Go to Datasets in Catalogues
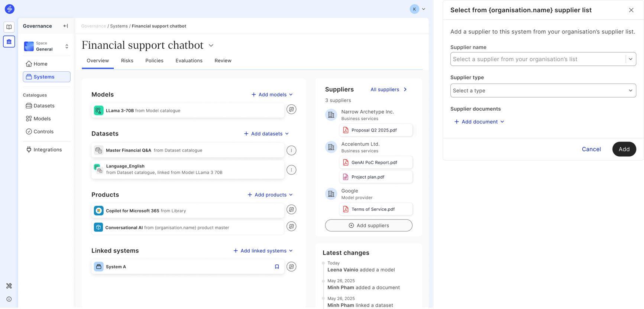 44,106
